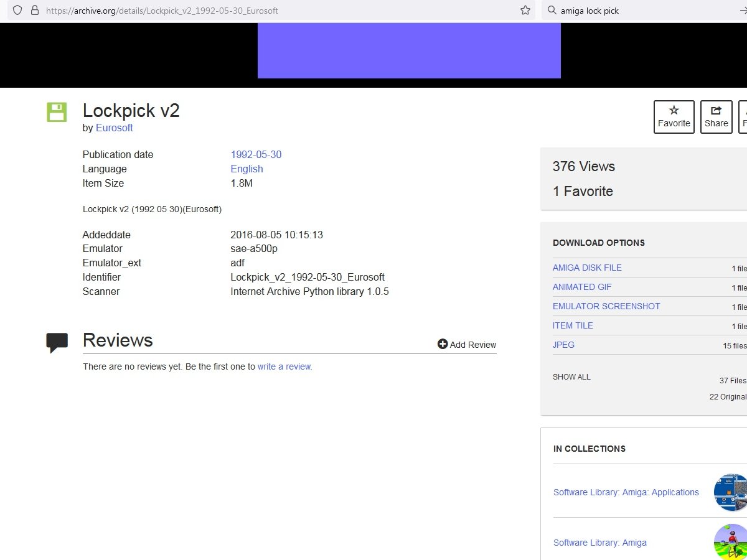The image size is (747, 560).
Task: Open the 1992-05-30 publication date link
Action: pyautogui.click(x=256, y=154)
